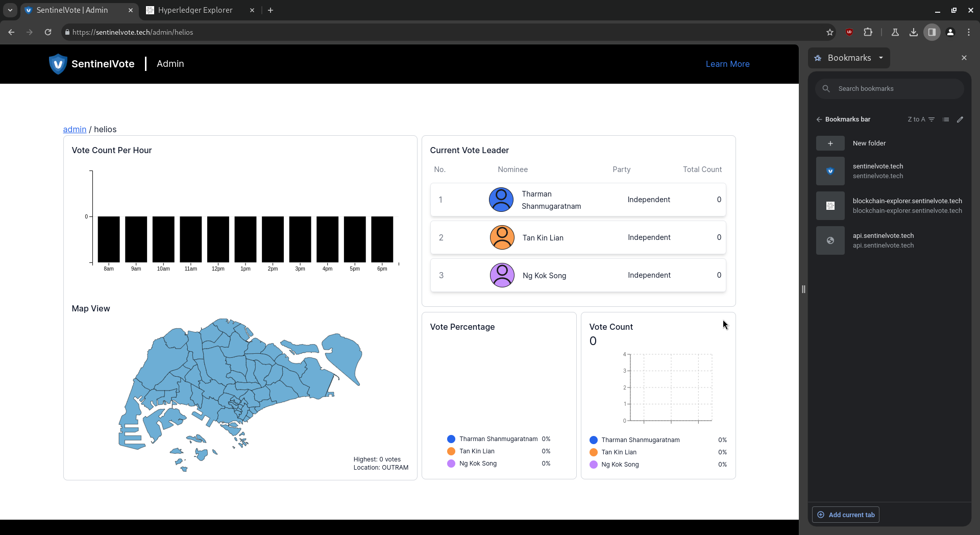Click the 6pm bar in hourly chart
Image resolution: width=980 pixels, height=535 pixels.
382,239
